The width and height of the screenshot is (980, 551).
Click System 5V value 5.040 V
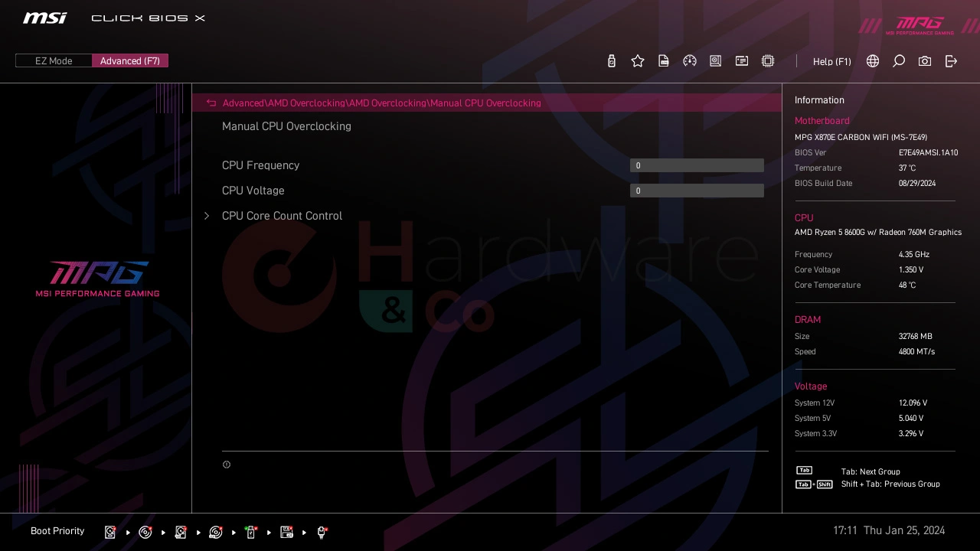[911, 419]
